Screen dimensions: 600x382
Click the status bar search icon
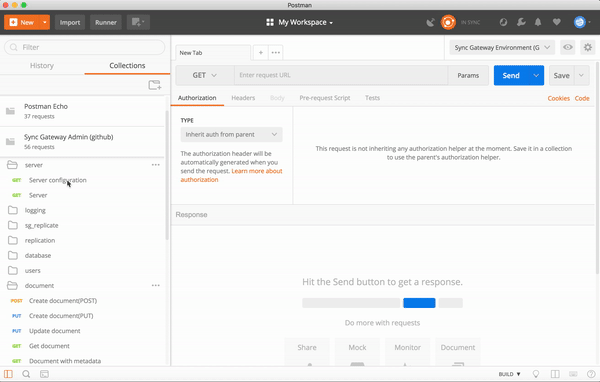click(x=26, y=374)
